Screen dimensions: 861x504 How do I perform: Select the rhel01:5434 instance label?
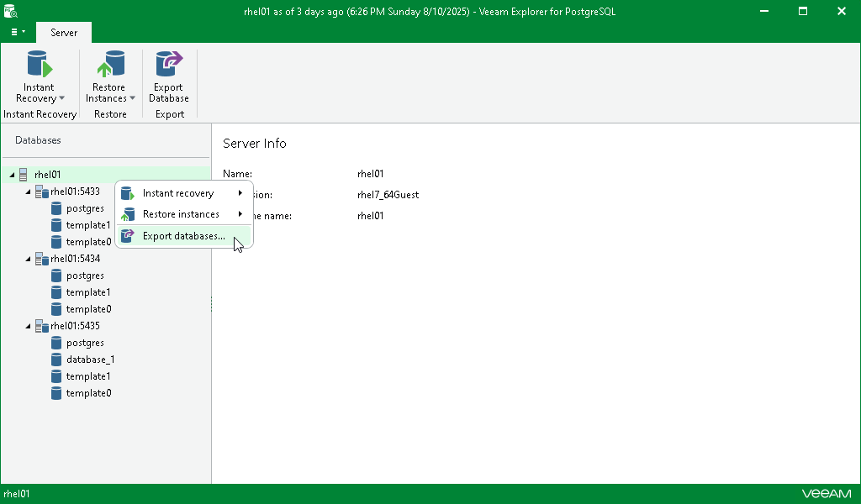click(x=75, y=259)
